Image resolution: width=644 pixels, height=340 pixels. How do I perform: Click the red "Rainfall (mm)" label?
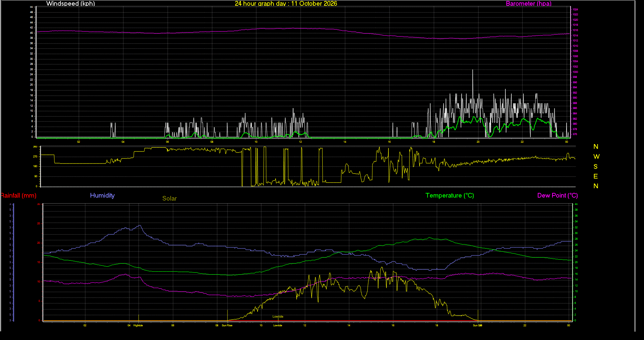[x=18, y=196]
